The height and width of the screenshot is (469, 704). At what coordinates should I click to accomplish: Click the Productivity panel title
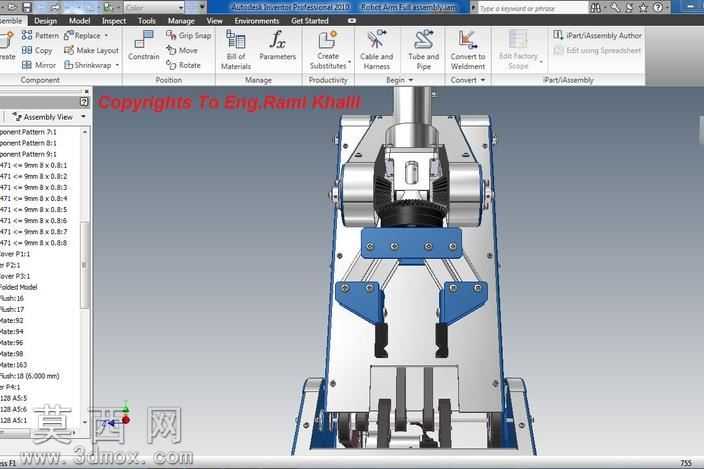[x=328, y=80]
